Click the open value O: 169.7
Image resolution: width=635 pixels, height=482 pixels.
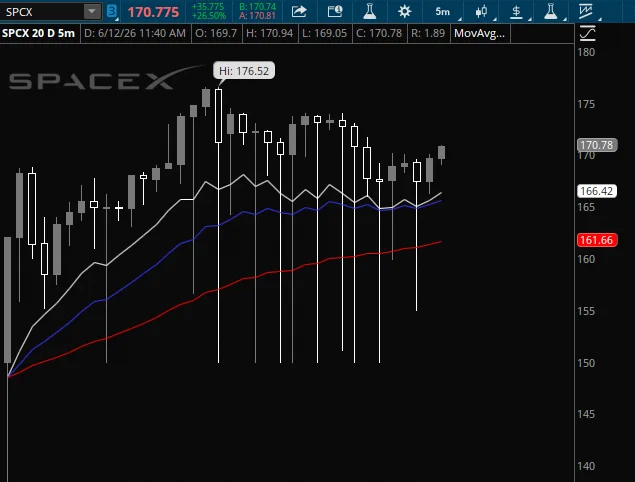pos(216,33)
